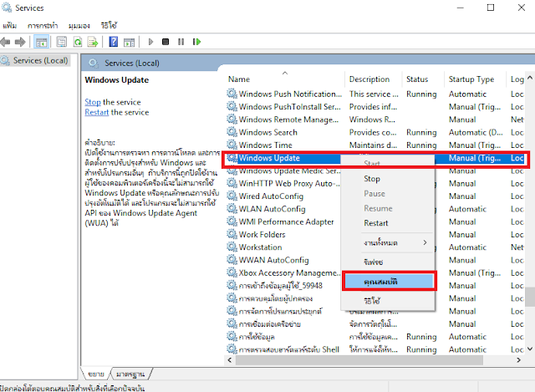Choose Stop in the context menu
Viewport: 535px width, 392px height.
pos(372,179)
